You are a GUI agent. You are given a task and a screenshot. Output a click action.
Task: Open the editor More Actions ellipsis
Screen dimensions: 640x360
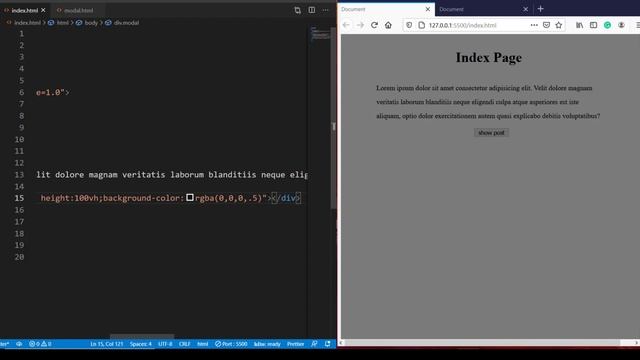tap(325, 10)
